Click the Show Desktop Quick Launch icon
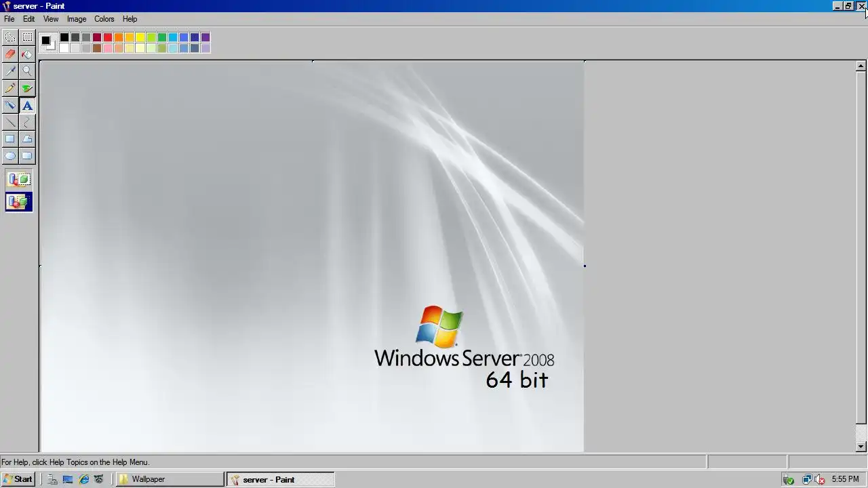 point(68,479)
